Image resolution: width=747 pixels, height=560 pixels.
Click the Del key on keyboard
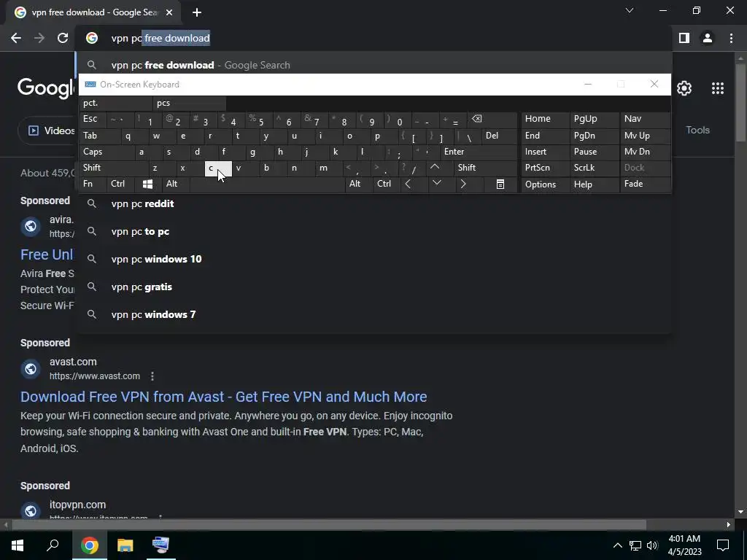pos(499,136)
